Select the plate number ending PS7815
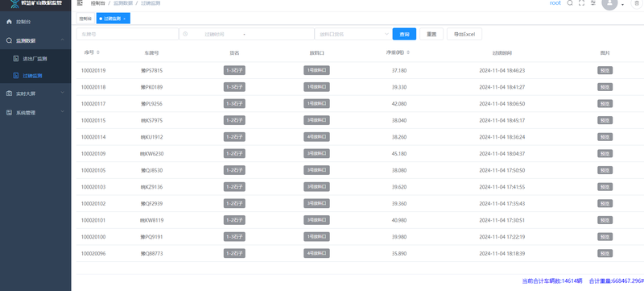Screen dimensions: 644x291 (x=151, y=71)
